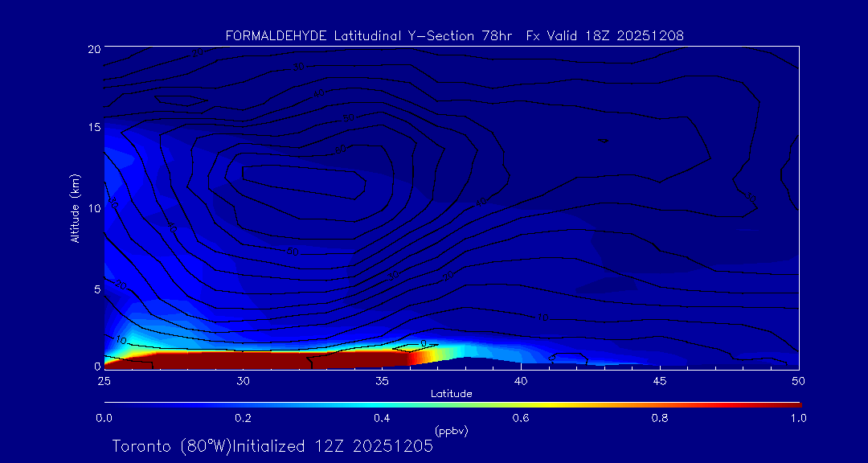This screenshot has width=868, height=463.
Task: Click the 0.0 colorbar tick label
Action: coord(104,418)
